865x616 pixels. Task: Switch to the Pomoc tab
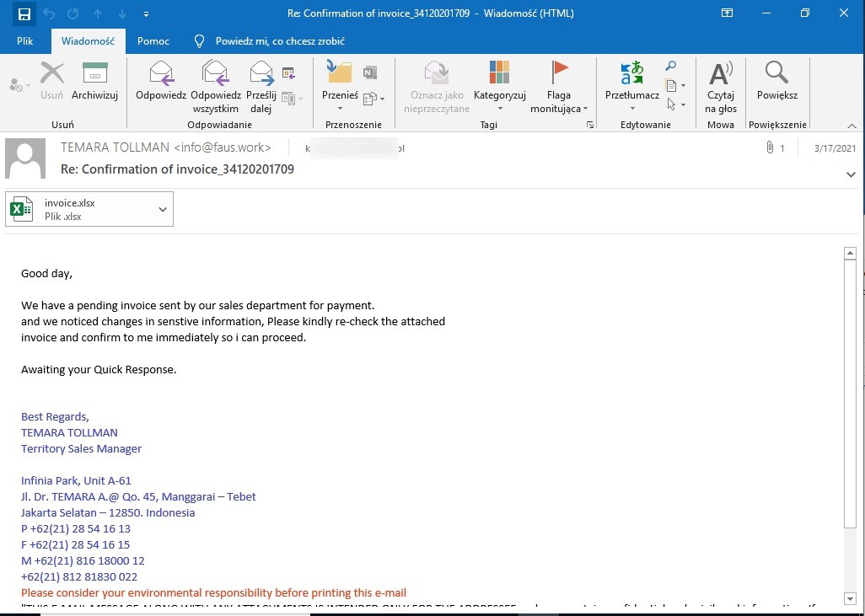point(153,41)
